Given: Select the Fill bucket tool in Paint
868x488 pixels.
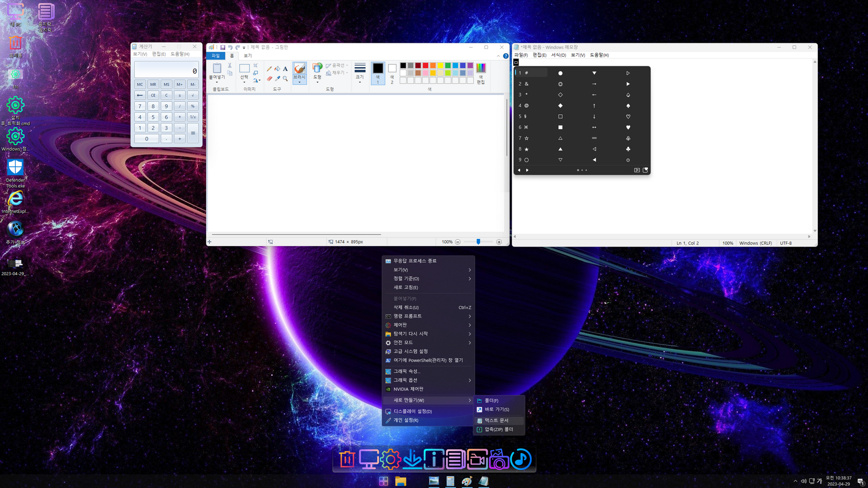Looking at the screenshot, I should click(x=278, y=69).
